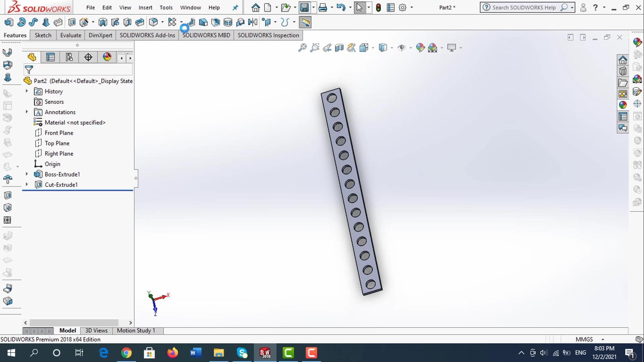644x362 pixels.
Task: Open the DisplayManager color ball tab
Action: click(107, 57)
